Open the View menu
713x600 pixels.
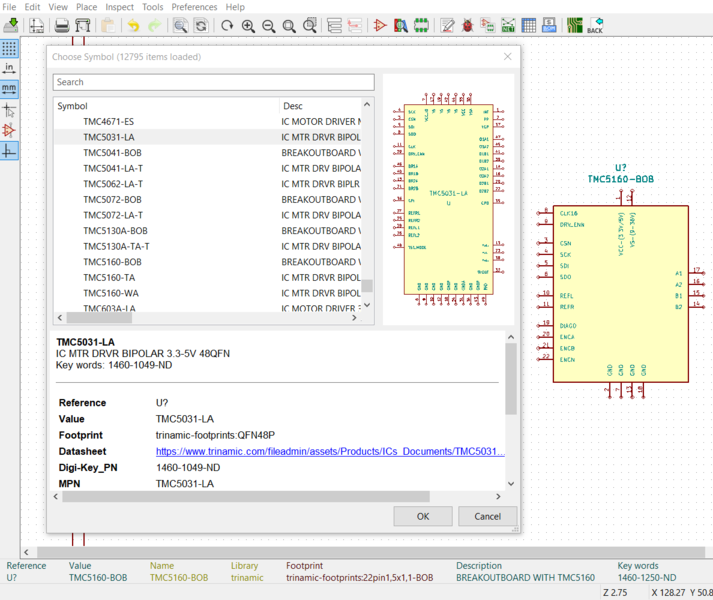click(x=58, y=7)
